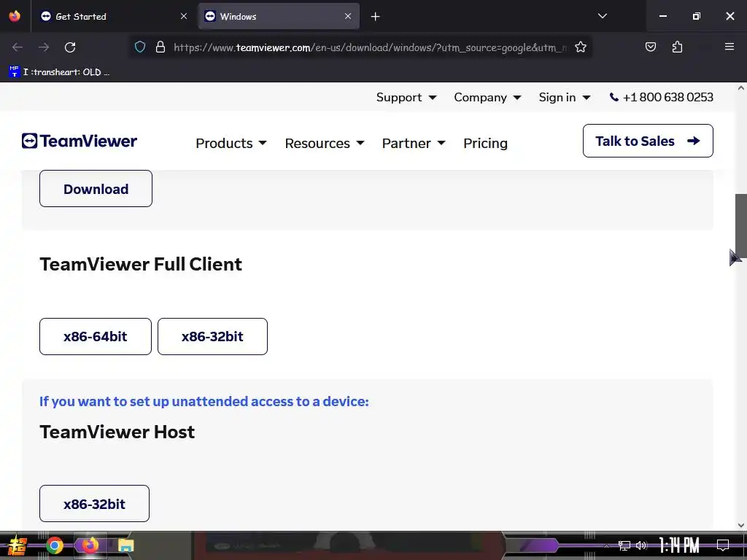Minimize the Firefox window
This screenshot has width=747, height=560.
point(662,16)
